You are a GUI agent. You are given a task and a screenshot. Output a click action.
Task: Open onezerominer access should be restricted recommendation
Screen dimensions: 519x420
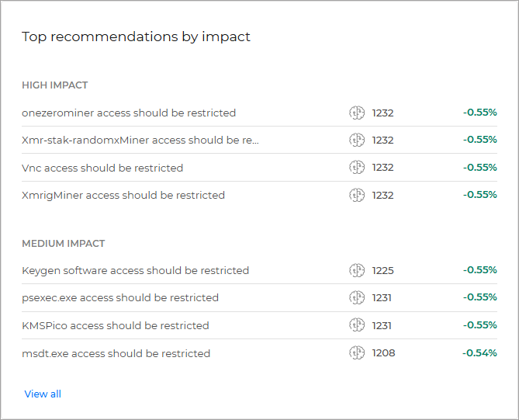pos(129,113)
